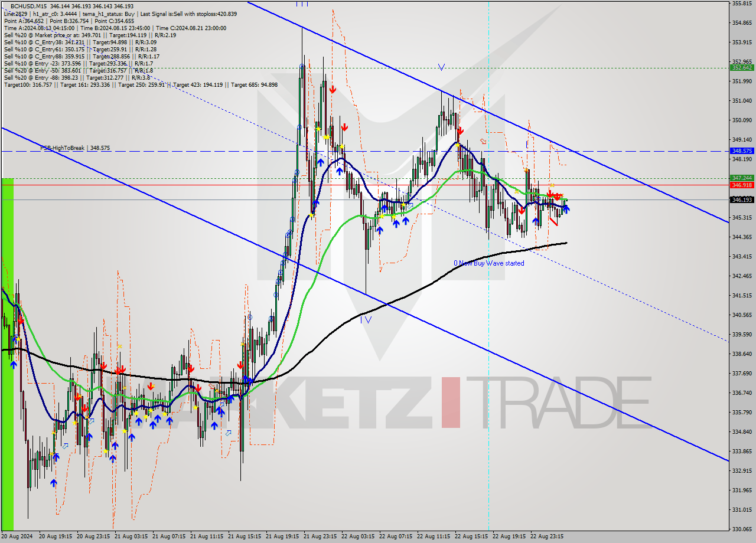This screenshot has height=543, width=756.
Task: Click the 331.015 price axis value
Action: pos(742,510)
